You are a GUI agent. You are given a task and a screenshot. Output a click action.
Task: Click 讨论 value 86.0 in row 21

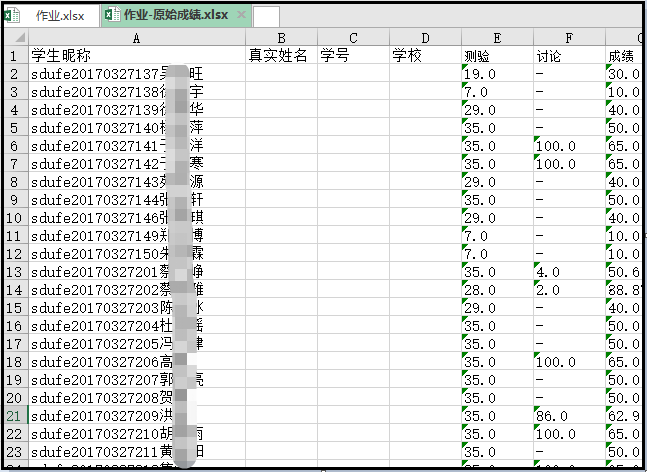click(569, 416)
